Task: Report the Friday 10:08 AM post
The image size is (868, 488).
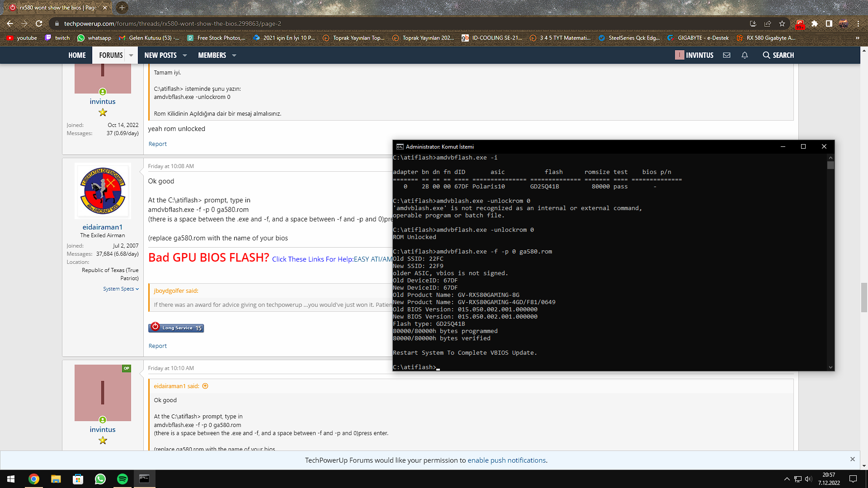Action: [157, 346]
